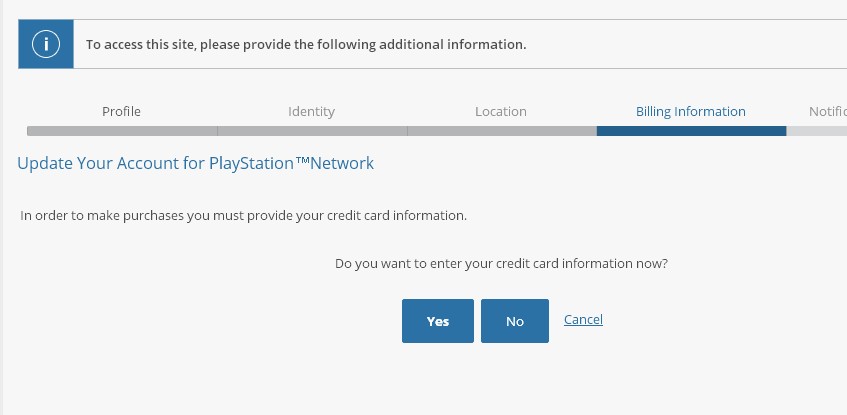Click the 'To access this site' banner message
Screen dimensions: 847x415
tap(306, 44)
